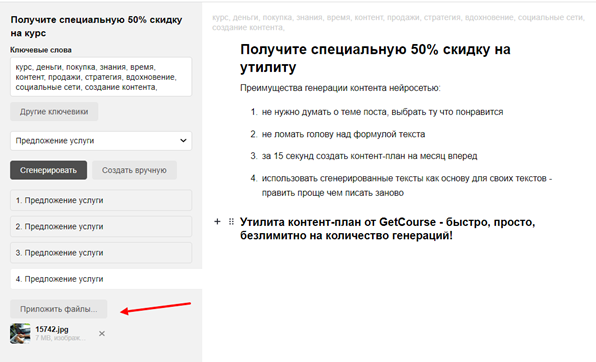Open the 15742.jpg thumbnail preview

(20, 333)
